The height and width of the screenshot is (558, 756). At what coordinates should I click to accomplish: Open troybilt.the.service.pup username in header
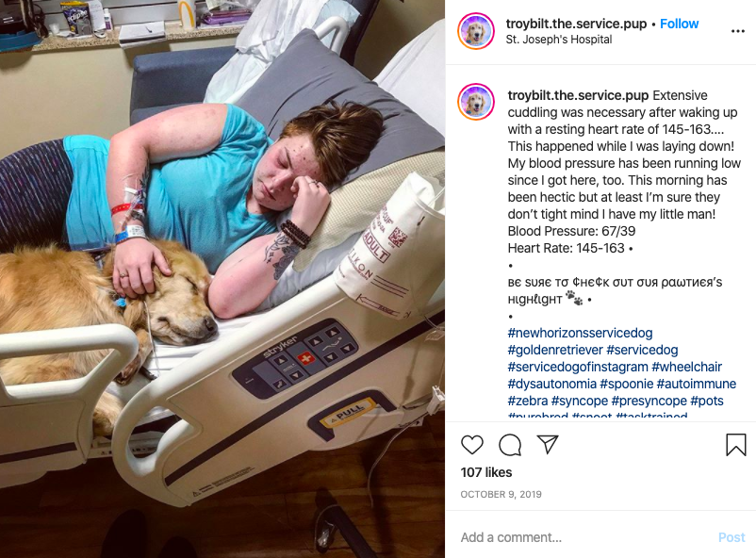[576, 24]
